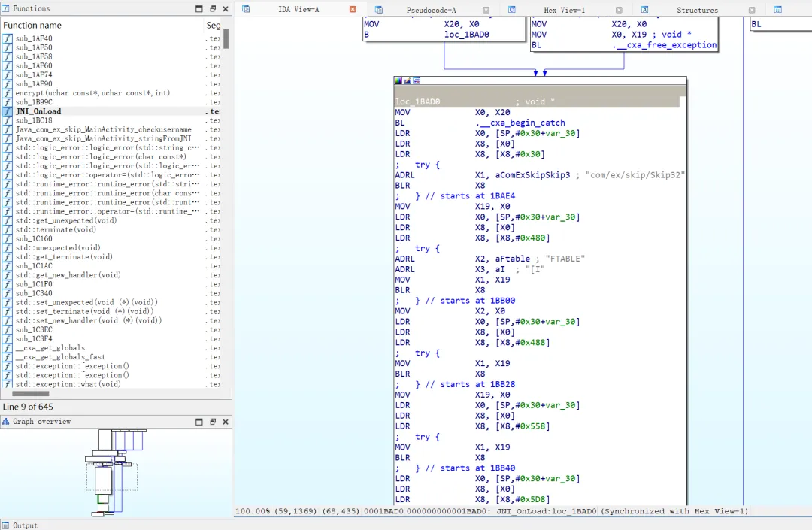Click the group nodes icon in block header

417,80
